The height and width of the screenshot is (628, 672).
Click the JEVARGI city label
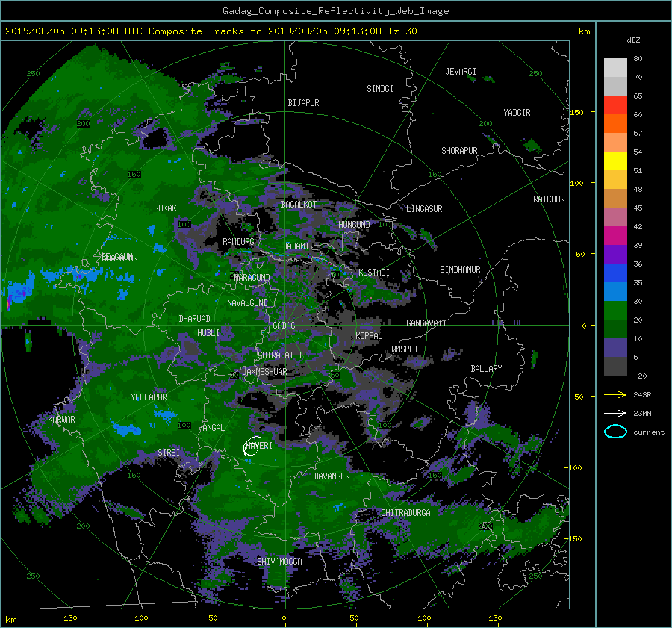coord(461,72)
